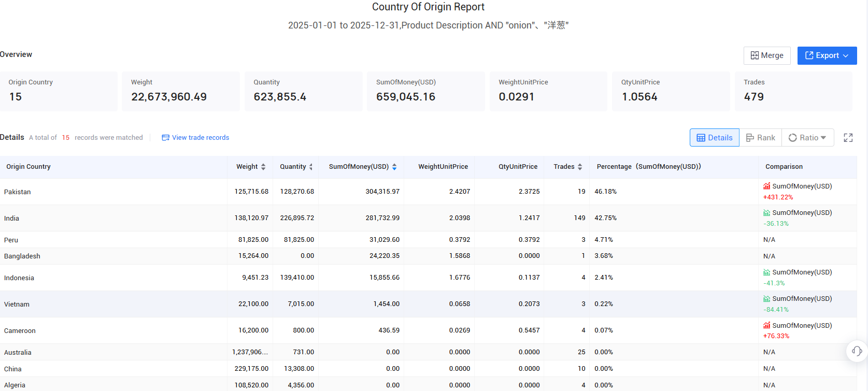Select the Peru origin country row

[x=428, y=240]
